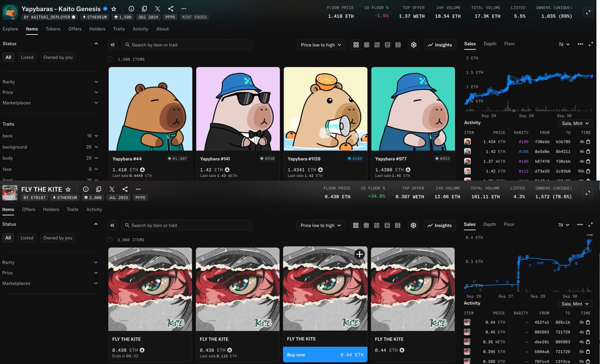Screen dimensions: 600x364
Task: Select the Listed status filter for Yapybaras
Action: (x=27, y=57)
